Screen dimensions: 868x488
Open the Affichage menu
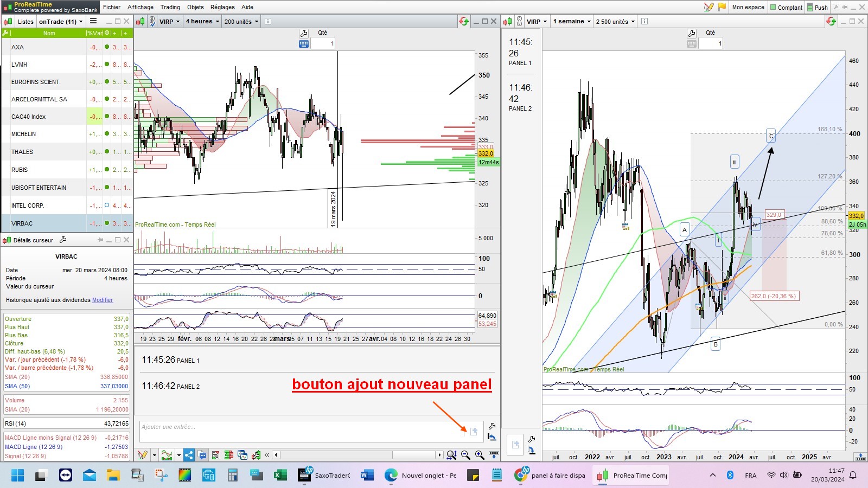pos(141,7)
